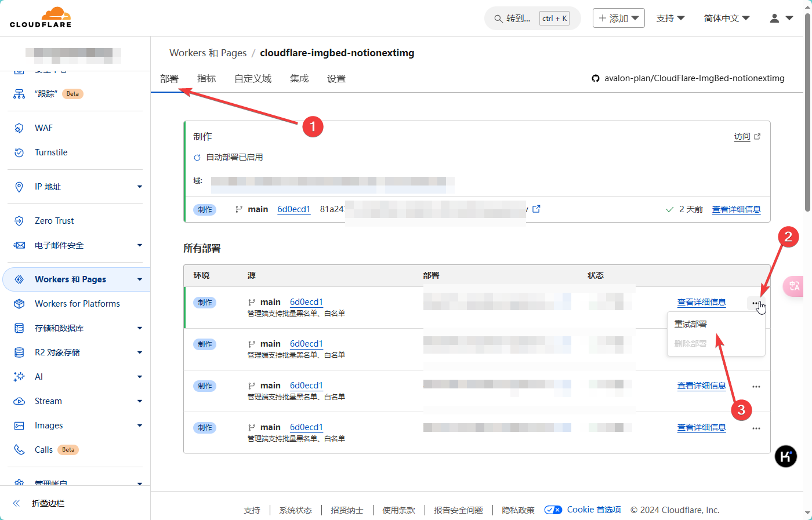
Task: Click the AI sparkle icon
Action: click(19, 377)
